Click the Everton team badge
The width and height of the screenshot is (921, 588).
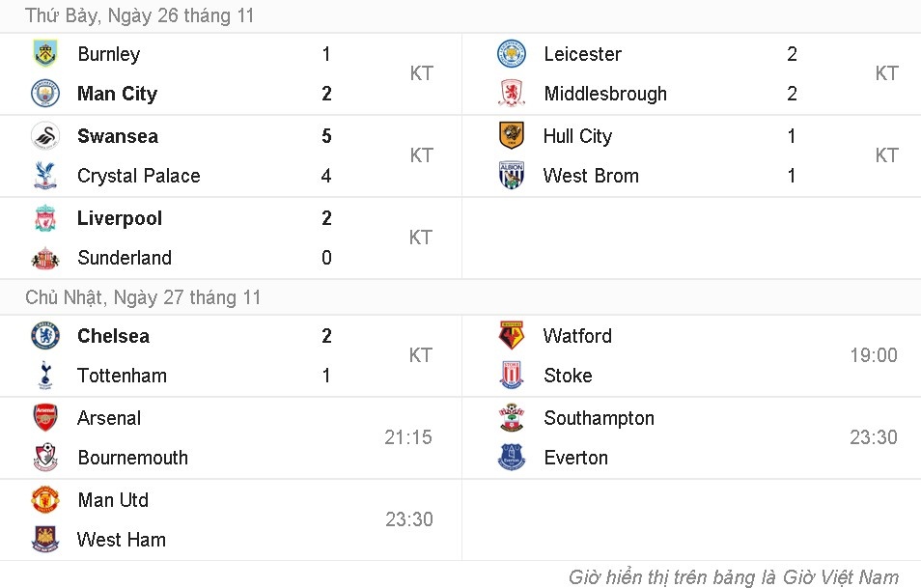pos(510,458)
